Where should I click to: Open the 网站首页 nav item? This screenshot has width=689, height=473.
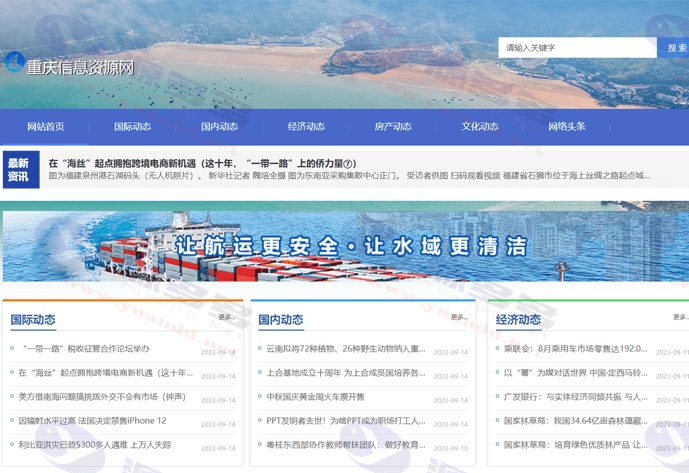(45, 127)
